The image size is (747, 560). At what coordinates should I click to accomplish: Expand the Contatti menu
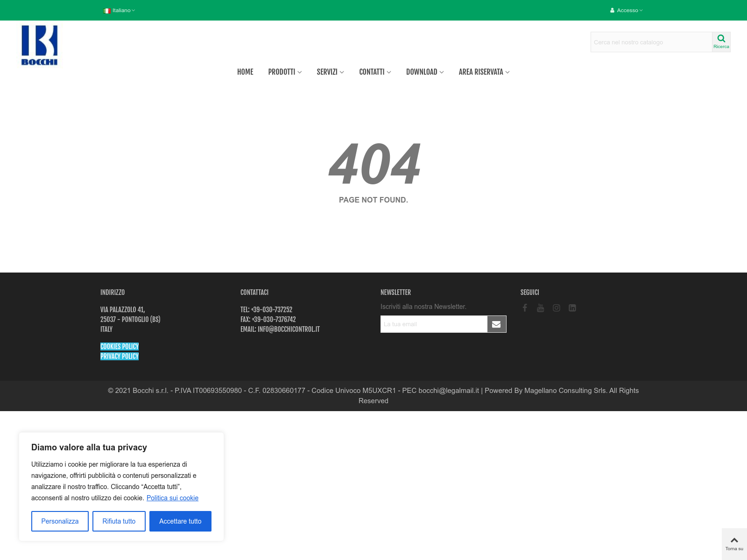(x=375, y=72)
